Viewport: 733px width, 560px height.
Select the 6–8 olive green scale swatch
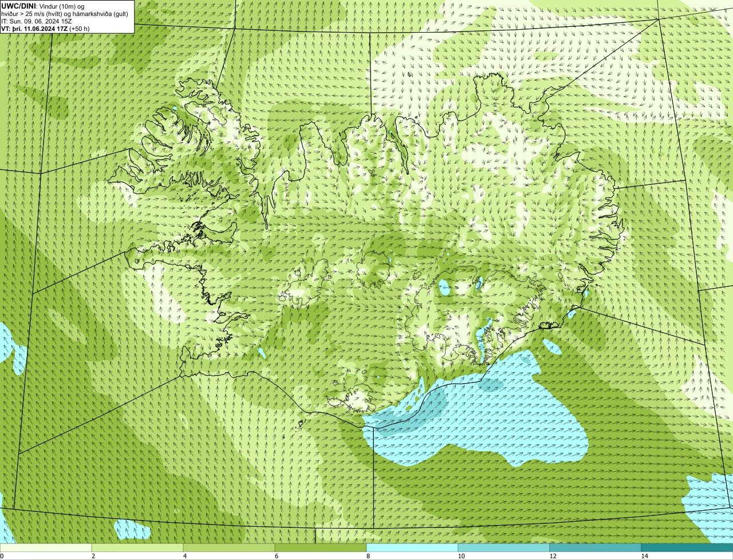click(321, 547)
